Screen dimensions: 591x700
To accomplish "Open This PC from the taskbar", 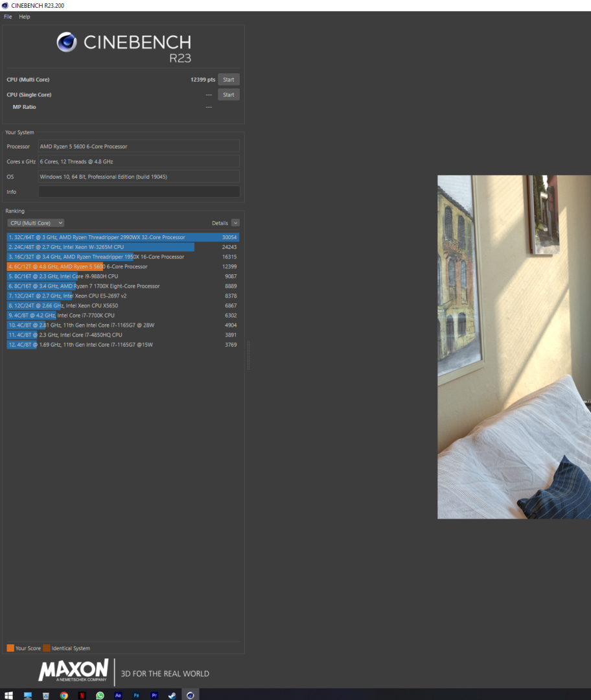I will [28, 695].
